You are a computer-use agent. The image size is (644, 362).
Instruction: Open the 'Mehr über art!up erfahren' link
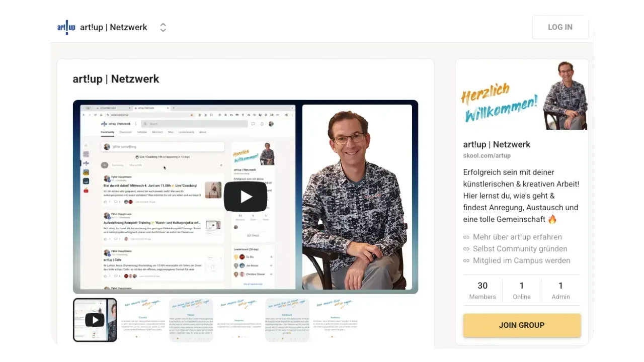point(517,237)
